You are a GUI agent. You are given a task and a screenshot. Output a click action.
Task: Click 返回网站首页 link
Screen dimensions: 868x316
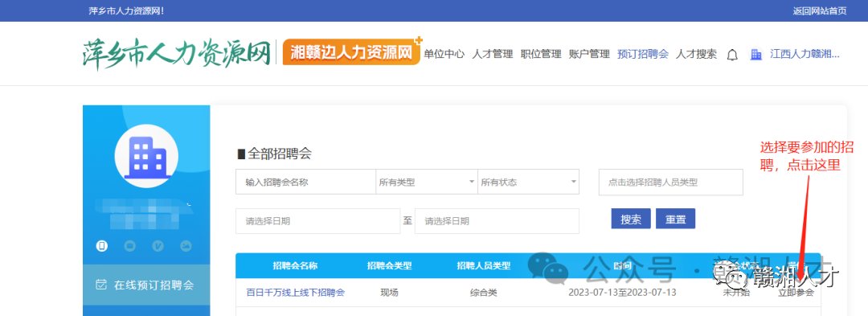click(819, 11)
